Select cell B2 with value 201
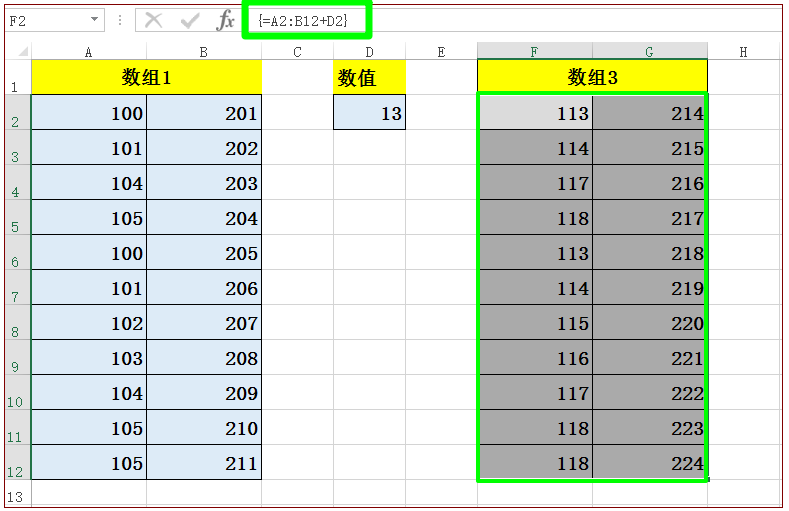 point(204,112)
